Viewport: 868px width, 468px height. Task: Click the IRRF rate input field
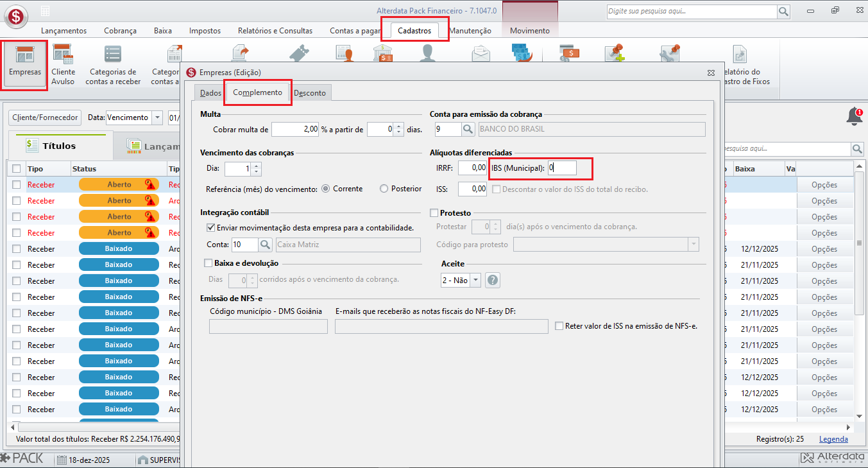(472, 168)
